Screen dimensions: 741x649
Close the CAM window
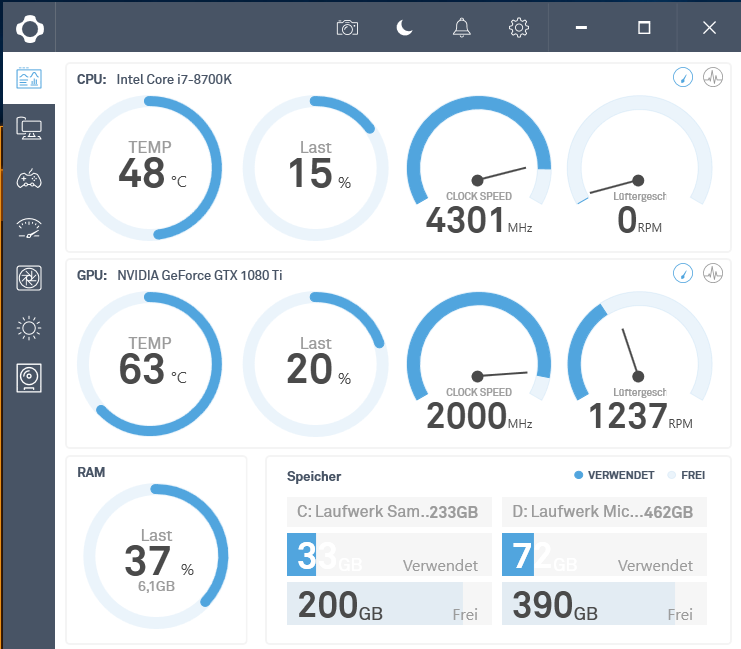pyautogui.click(x=709, y=28)
